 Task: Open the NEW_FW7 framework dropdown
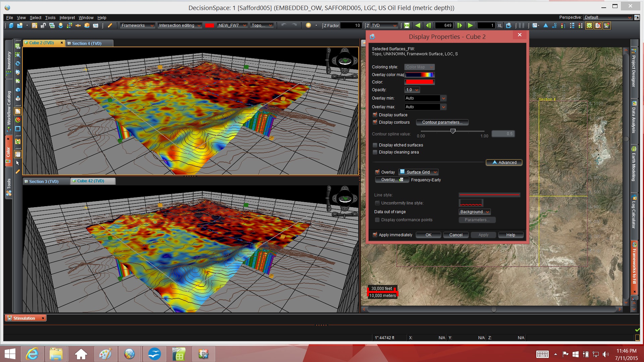[x=232, y=25]
